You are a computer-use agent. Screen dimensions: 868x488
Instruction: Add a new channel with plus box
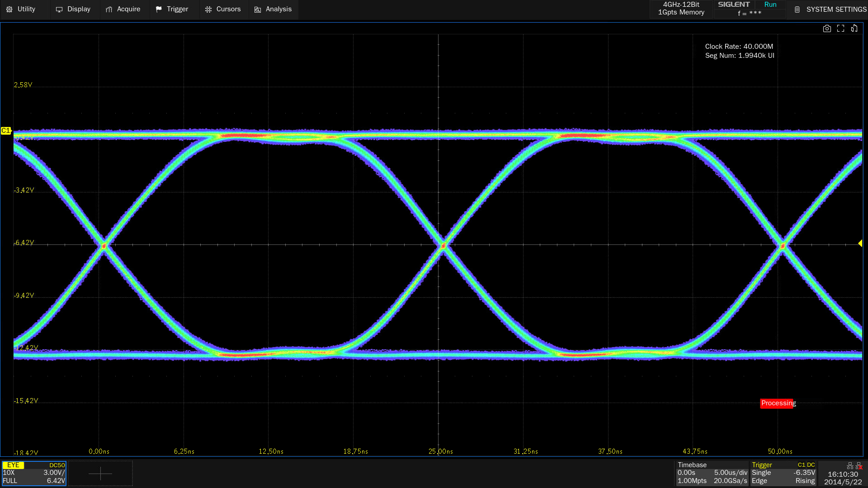coord(100,473)
